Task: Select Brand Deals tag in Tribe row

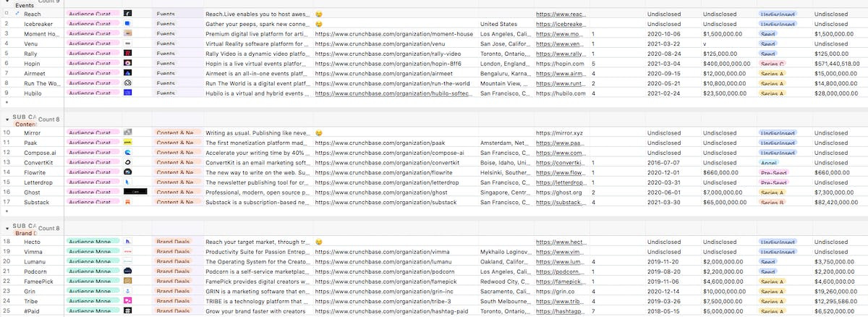Action: pos(174,300)
